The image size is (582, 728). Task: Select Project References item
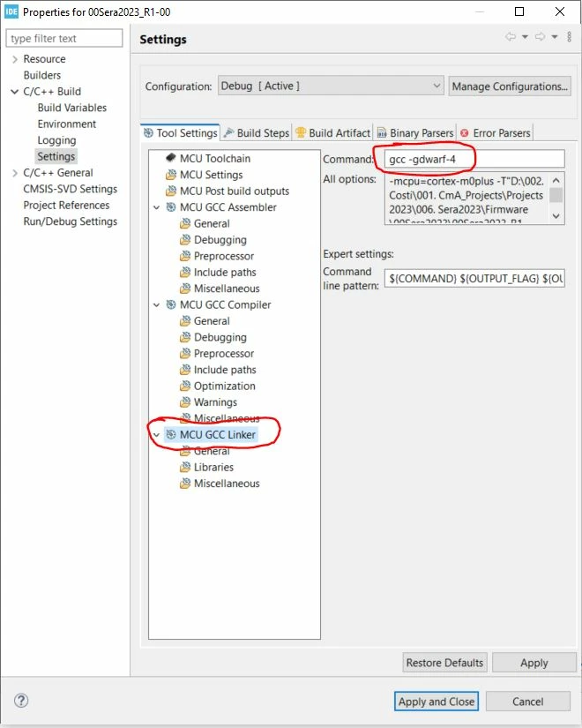66,206
